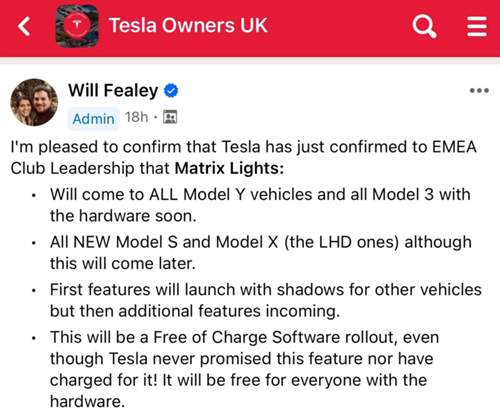Tap the group privacy audience icon
500x417 pixels.
[x=170, y=117]
